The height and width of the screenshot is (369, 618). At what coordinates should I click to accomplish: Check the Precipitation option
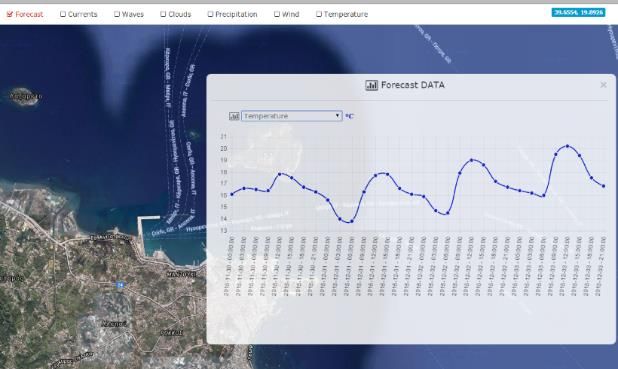(x=210, y=14)
